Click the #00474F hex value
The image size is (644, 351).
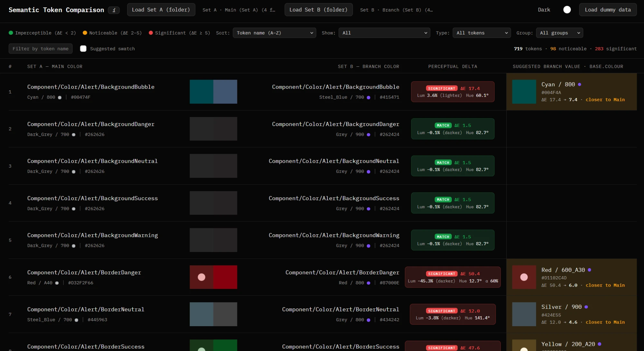tap(80, 97)
